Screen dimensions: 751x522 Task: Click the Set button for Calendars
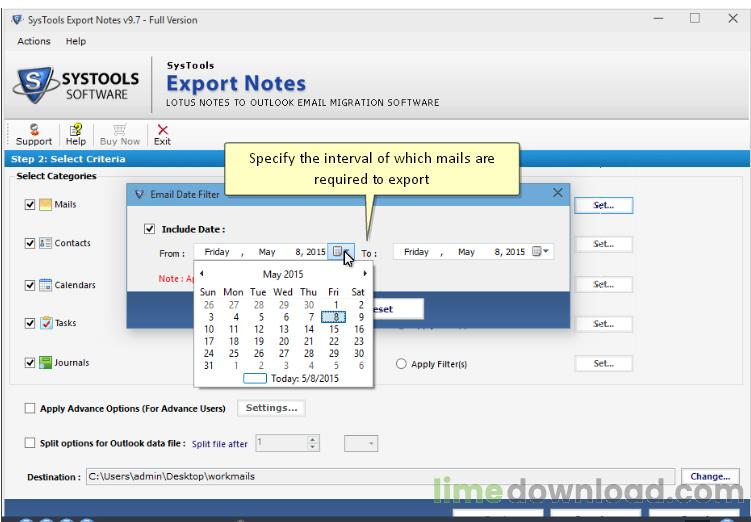[603, 284]
